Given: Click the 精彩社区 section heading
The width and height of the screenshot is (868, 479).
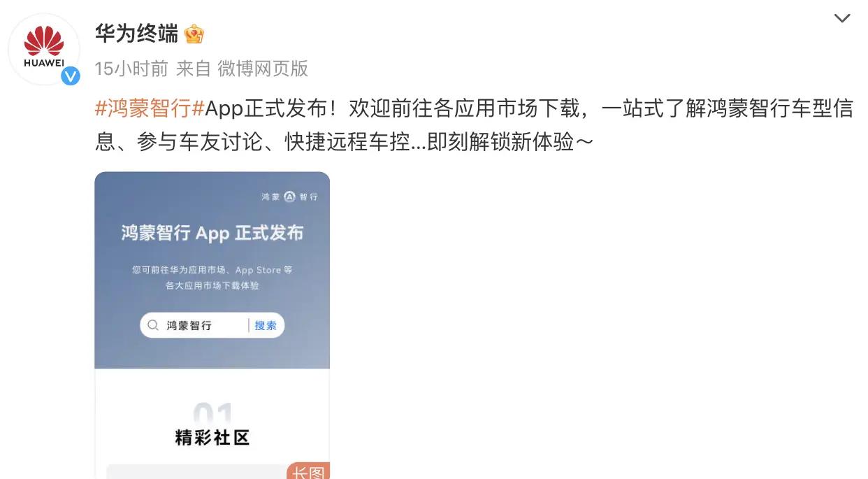Looking at the screenshot, I should click(x=212, y=438).
